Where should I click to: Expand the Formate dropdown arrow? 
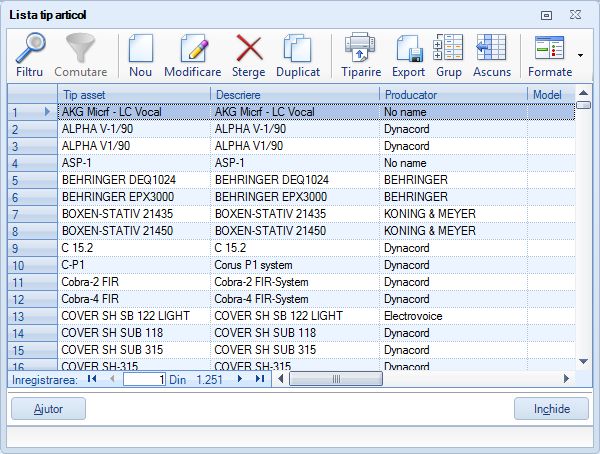[x=581, y=56]
